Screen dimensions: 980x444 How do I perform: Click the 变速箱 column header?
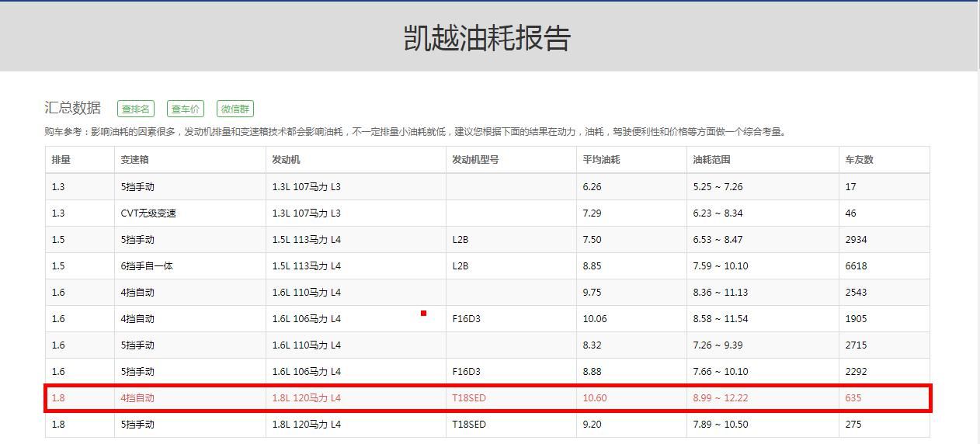point(134,160)
